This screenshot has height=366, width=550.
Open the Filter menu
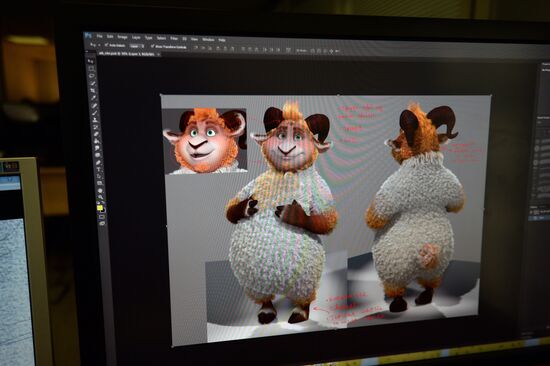(174, 38)
